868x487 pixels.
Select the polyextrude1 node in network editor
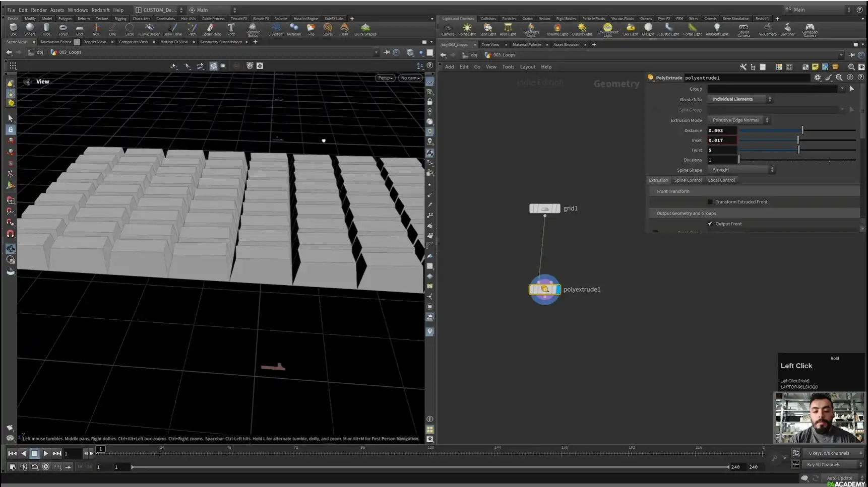(x=545, y=290)
